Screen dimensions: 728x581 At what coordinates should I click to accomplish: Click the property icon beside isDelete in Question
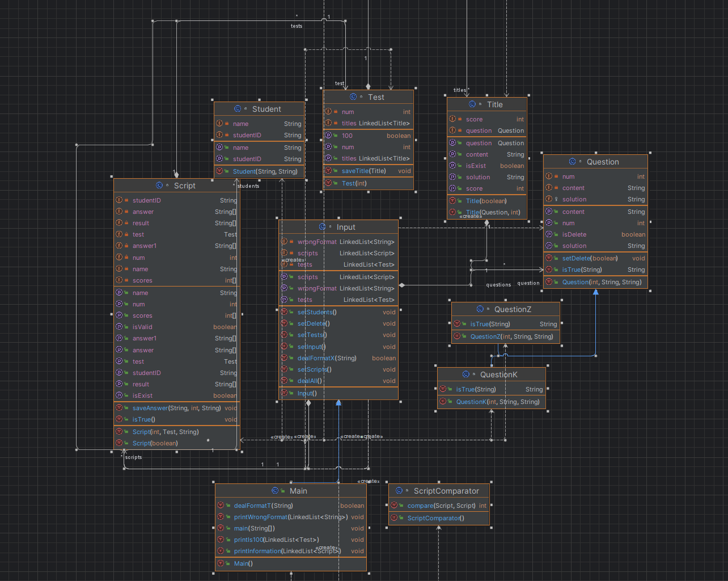coord(548,234)
